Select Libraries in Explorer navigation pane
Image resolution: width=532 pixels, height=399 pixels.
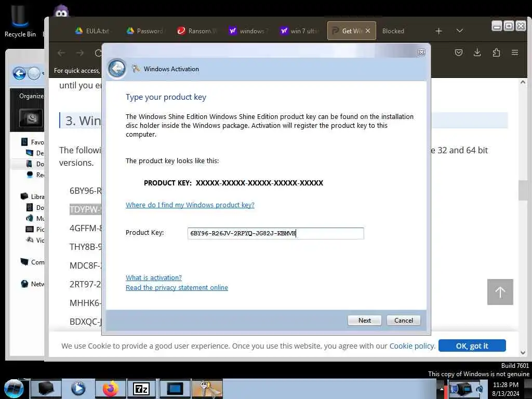[x=33, y=196]
